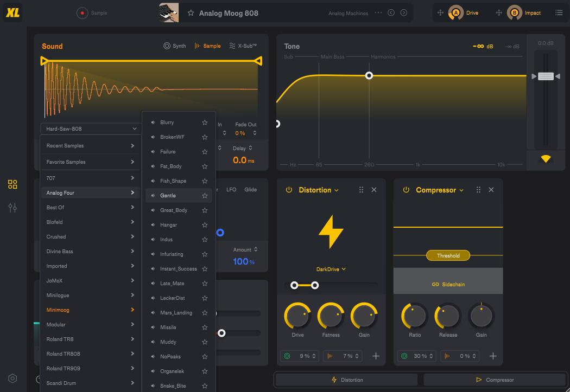This screenshot has width=570, height=392.
Task: Click the Distortion Fatness knob
Action: (331, 316)
